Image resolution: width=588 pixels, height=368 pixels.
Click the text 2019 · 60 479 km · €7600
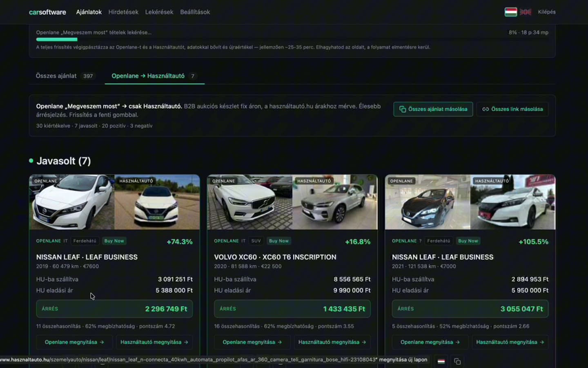coord(67,266)
